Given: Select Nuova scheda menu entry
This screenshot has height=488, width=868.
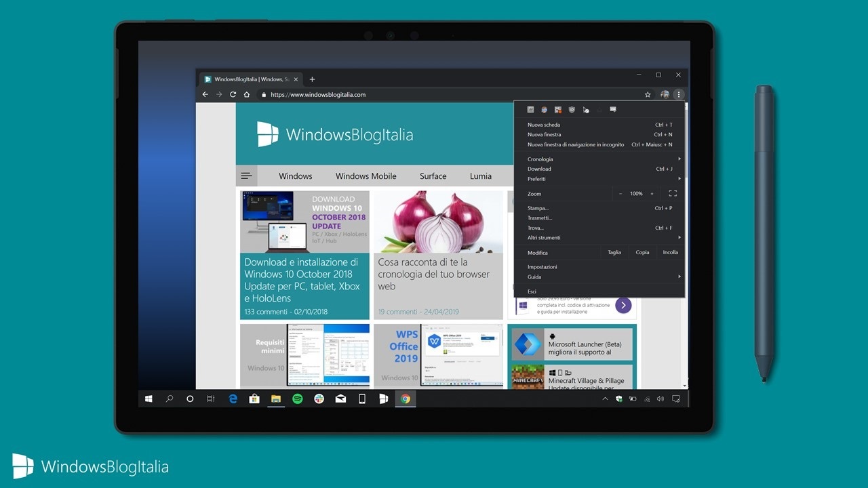Looking at the screenshot, I should click(x=599, y=125).
